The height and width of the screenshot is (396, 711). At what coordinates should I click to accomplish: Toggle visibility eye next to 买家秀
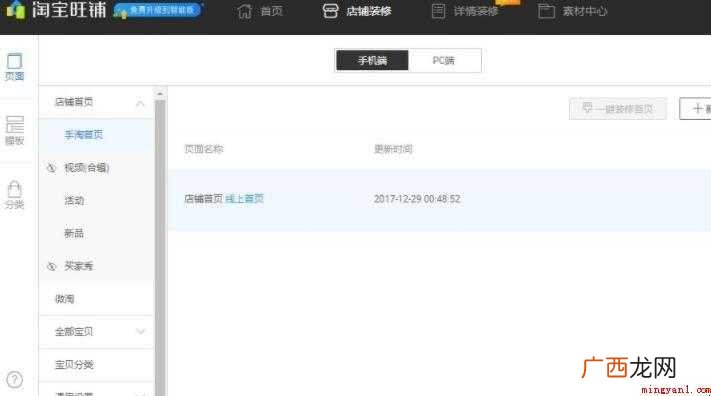tap(51, 266)
